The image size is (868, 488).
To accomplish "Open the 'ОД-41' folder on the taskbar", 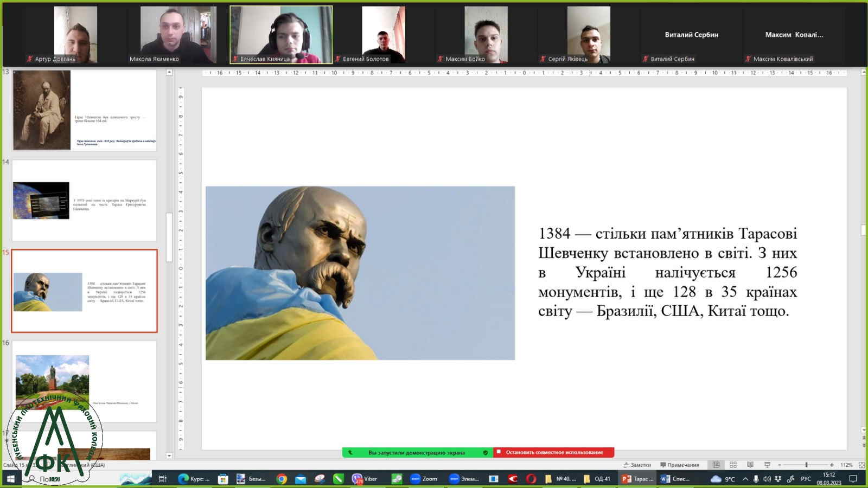I will [x=597, y=479].
